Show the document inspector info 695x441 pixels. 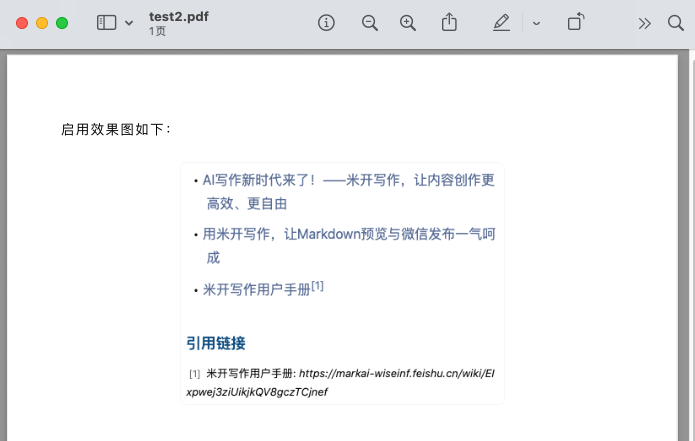pyautogui.click(x=326, y=23)
